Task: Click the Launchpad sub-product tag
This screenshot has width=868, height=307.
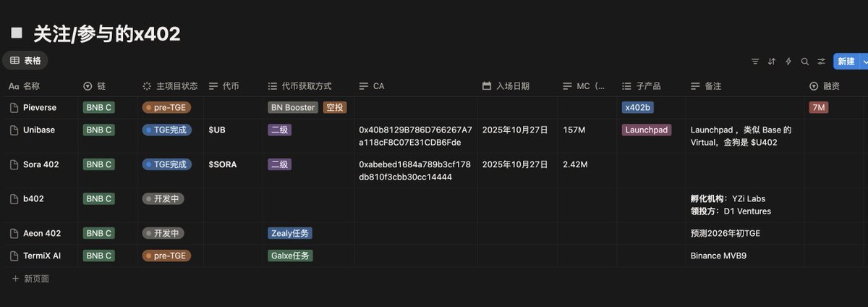Action: 647,130
